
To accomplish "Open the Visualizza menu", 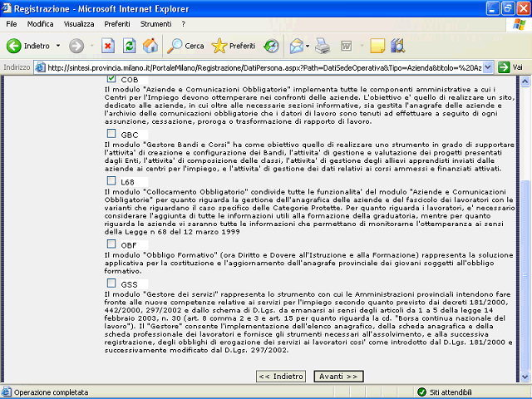I will 79,24.
